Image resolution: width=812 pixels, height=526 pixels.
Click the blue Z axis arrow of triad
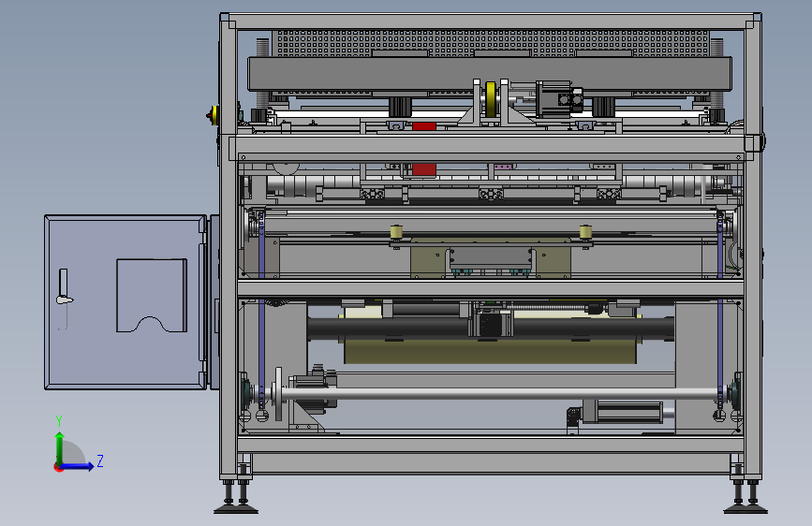(78, 466)
